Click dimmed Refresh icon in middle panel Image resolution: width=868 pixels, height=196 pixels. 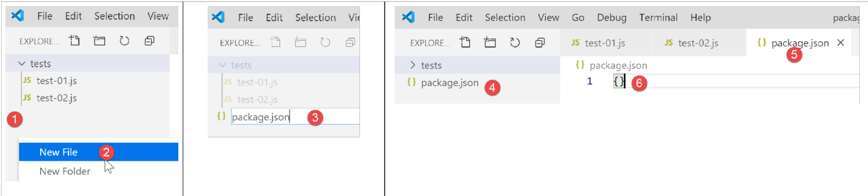325,42
